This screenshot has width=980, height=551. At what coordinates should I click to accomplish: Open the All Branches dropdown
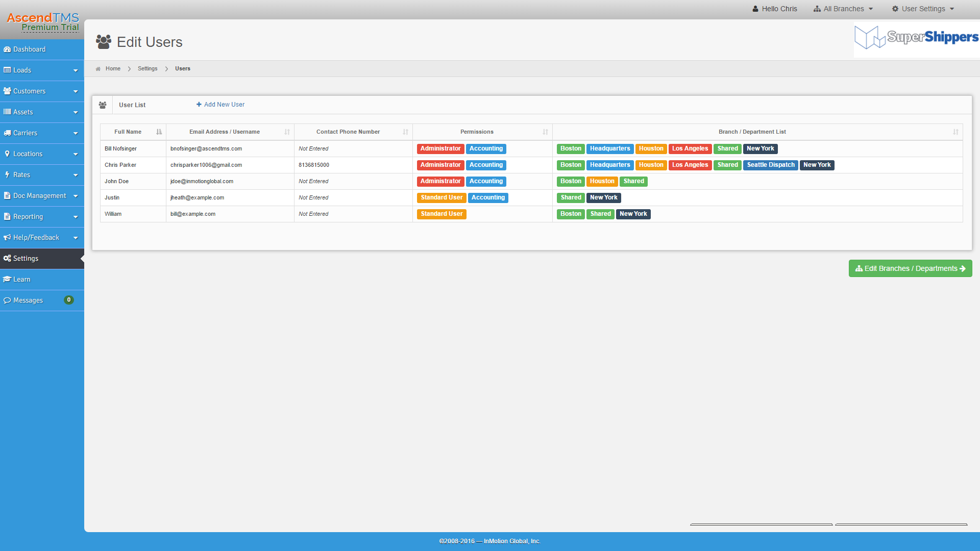point(843,9)
